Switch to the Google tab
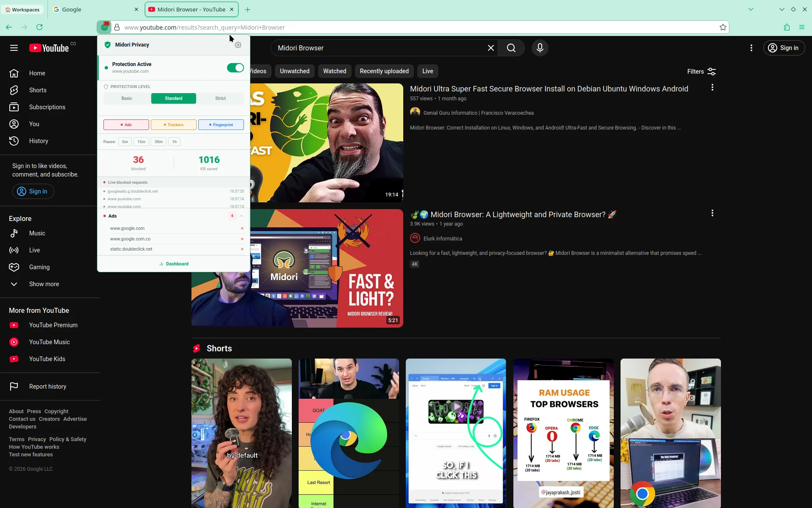 (x=96, y=9)
